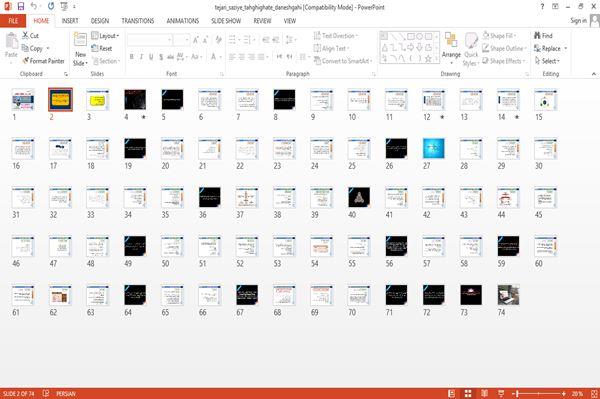Open the Shape Effects dropdown

[504, 61]
